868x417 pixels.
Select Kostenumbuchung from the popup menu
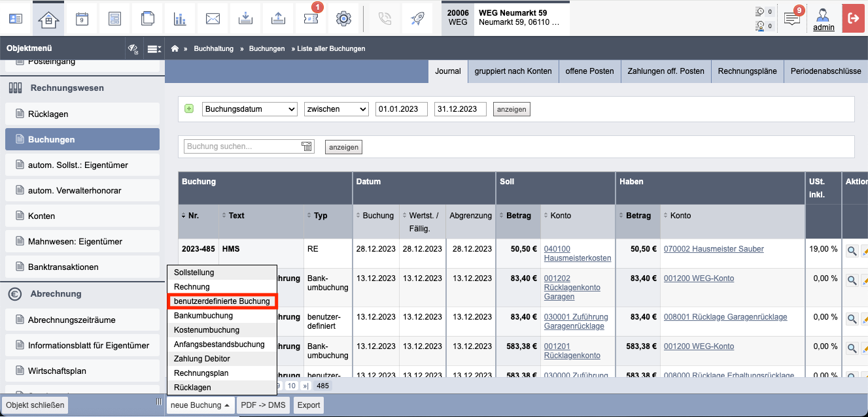pyautogui.click(x=222, y=330)
